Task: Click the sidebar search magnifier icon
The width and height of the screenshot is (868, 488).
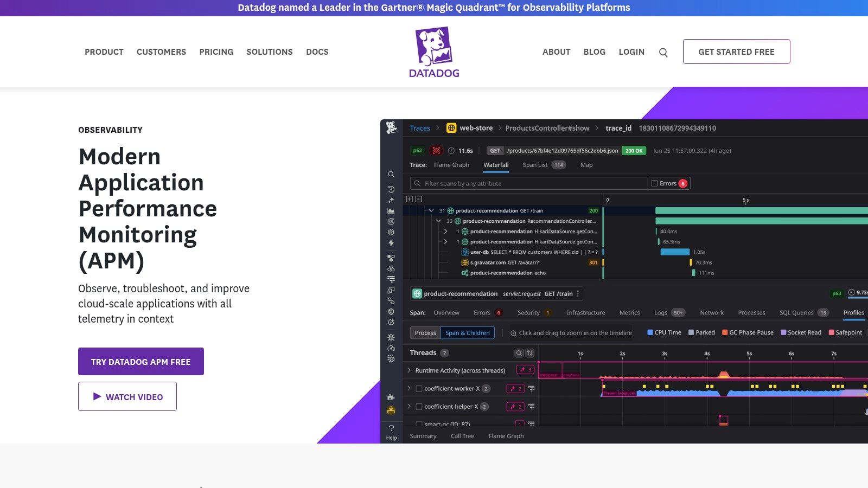Action: (x=391, y=175)
